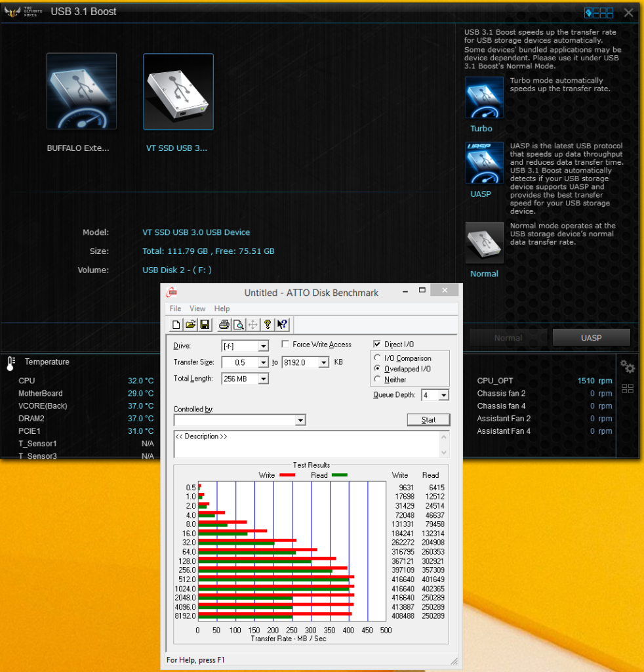This screenshot has width=644, height=672.
Task: Choose the Turbo mode icon
Action: [484, 98]
